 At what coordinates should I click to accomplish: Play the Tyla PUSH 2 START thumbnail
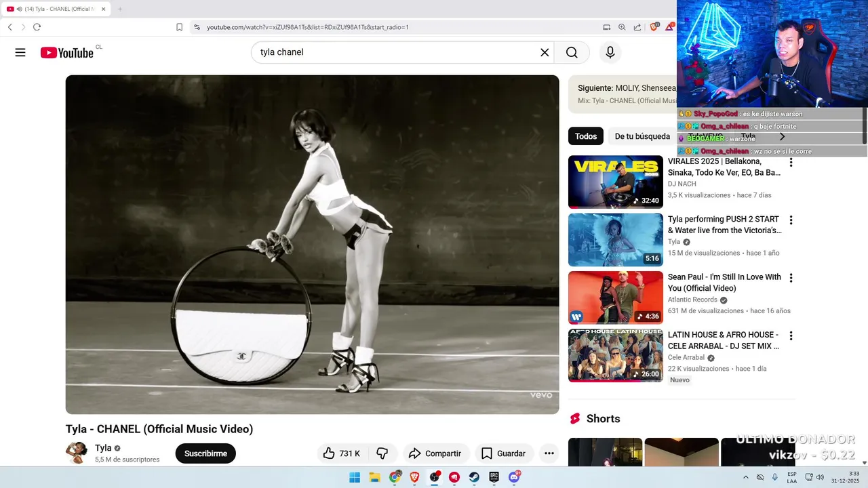(x=616, y=240)
